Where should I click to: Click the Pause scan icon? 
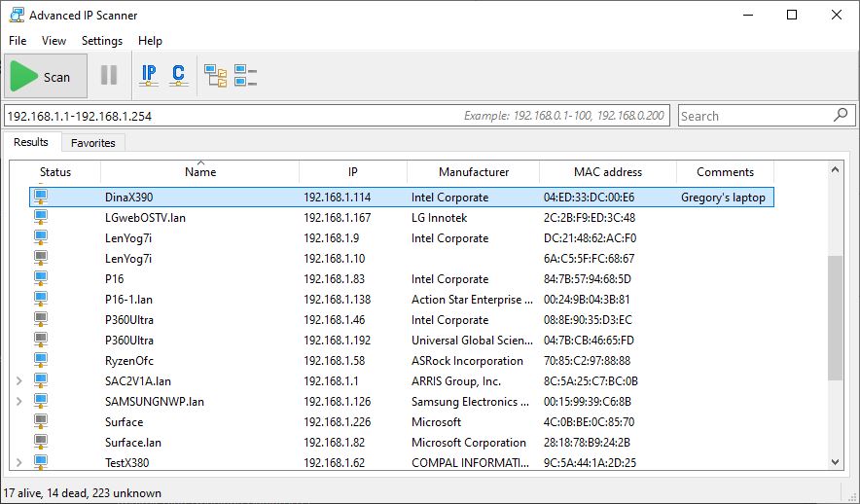tap(109, 75)
